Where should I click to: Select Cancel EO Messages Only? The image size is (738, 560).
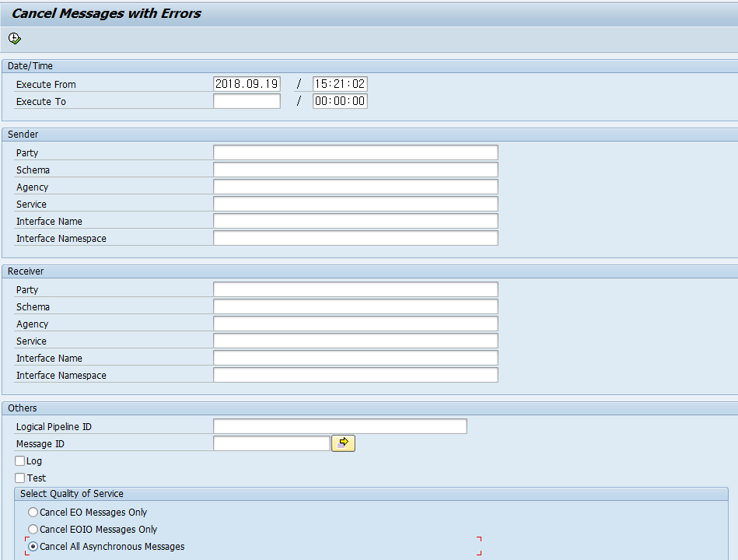pyautogui.click(x=33, y=512)
